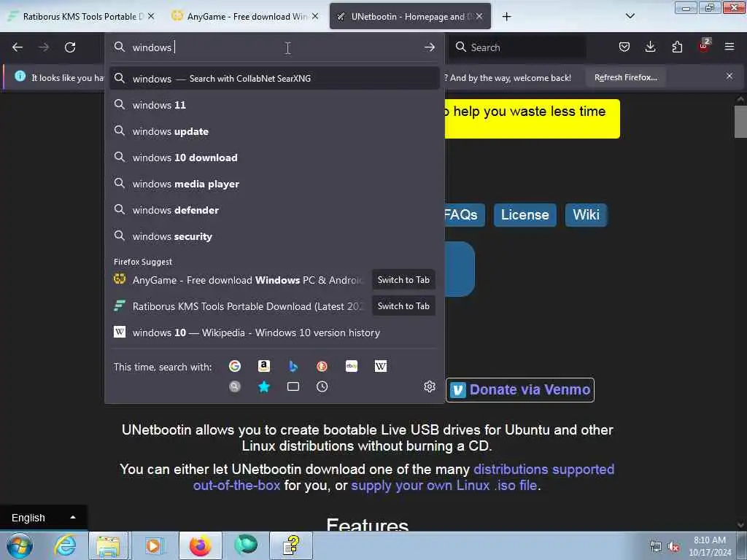
Task: Search this time with Wikipedia icon
Action: [x=381, y=366]
